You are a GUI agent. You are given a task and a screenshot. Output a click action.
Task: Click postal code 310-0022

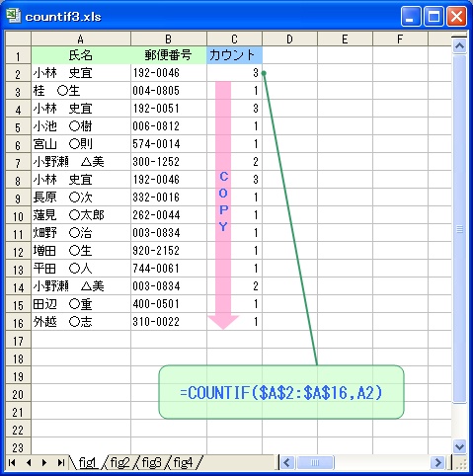pyautogui.click(x=169, y=322)
